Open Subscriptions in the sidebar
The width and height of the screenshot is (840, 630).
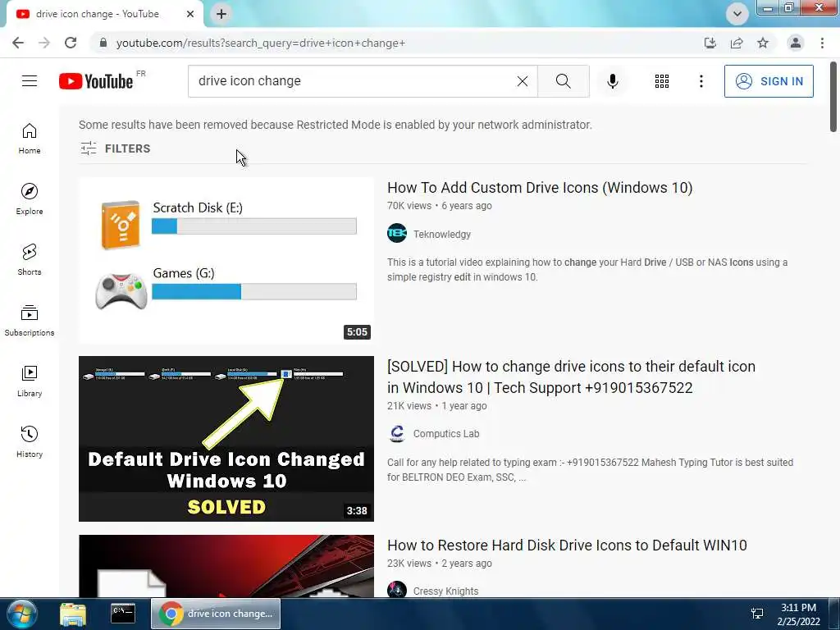click(30, 320)
